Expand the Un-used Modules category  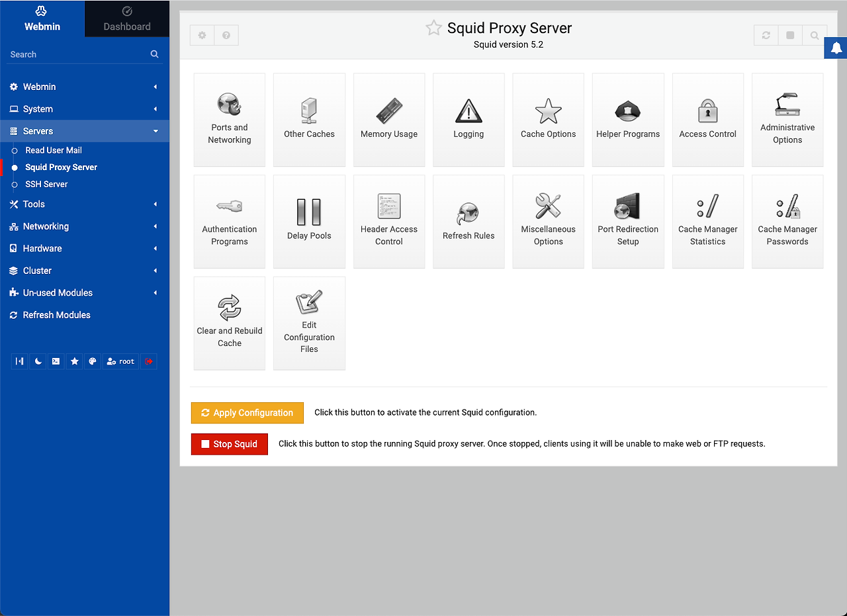[x=85, y=293]
